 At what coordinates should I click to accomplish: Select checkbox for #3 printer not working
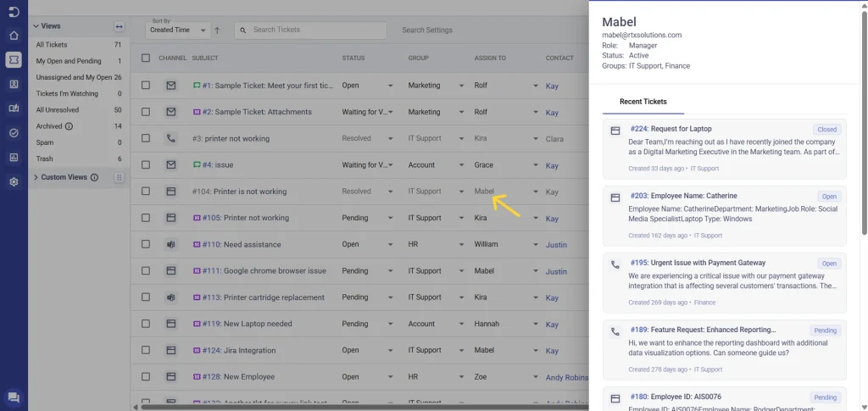tap(146, 138)
